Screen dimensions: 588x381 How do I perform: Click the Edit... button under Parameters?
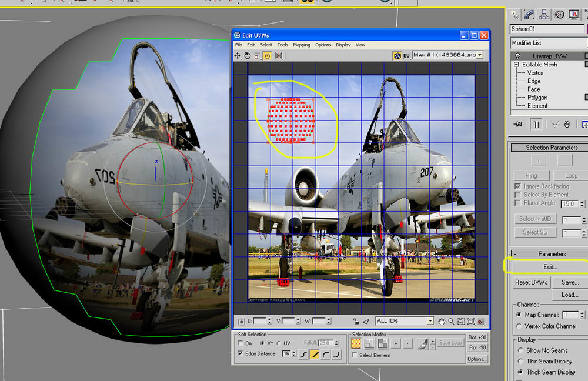click(550, 267)
